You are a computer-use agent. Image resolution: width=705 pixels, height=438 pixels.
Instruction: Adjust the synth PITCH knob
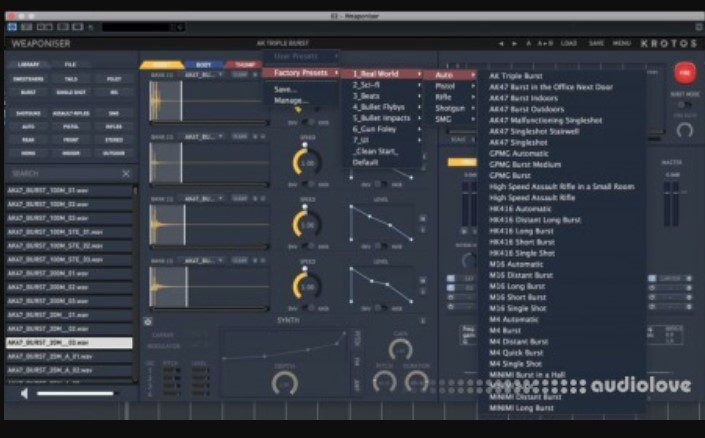[384, 382]
